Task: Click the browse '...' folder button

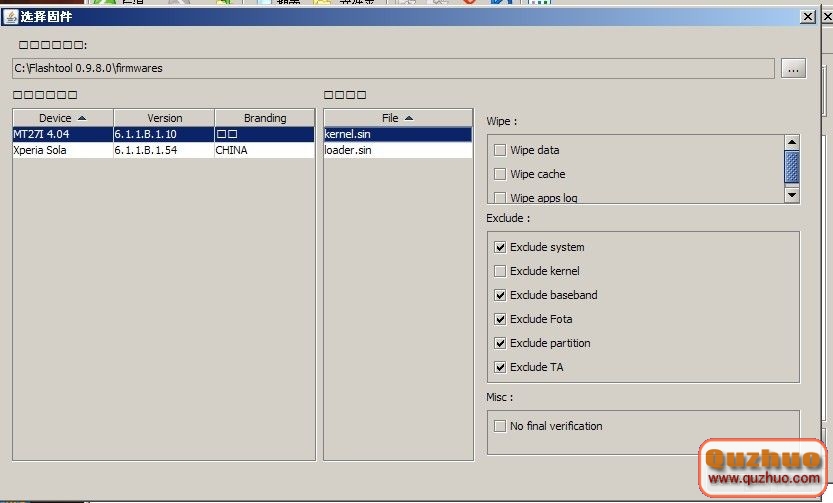Action: point(793,68)
